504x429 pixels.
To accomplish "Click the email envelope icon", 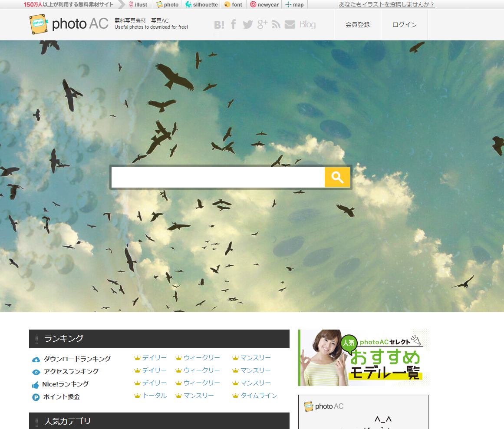I will tap(290, 24).
